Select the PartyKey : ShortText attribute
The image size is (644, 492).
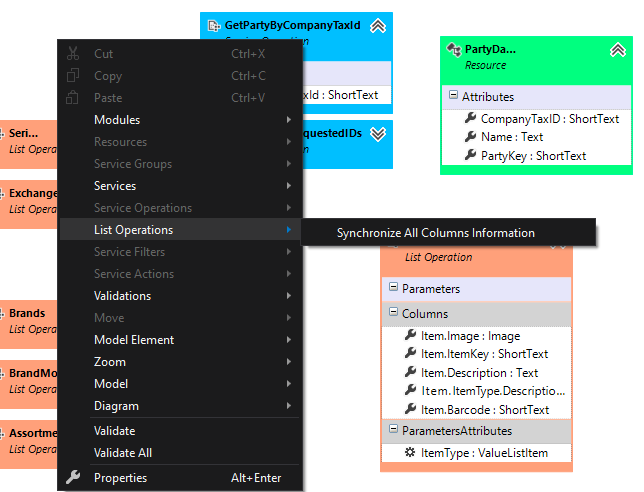pyautogui.click(x=533, y=156)
